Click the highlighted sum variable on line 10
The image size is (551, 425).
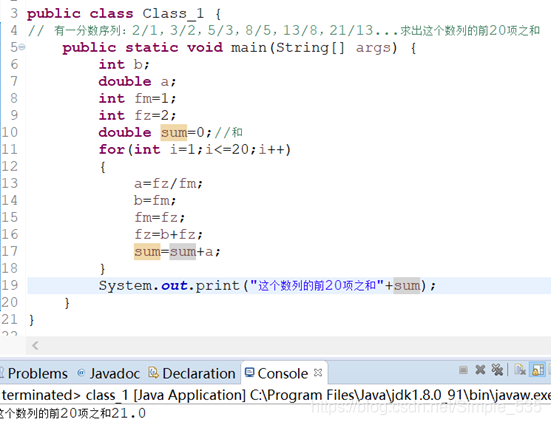(x=174, y=133)
